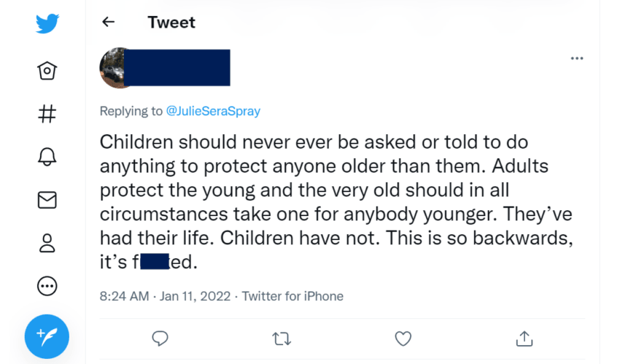This screenshot has height=364, width=620.
Task: Open the tweet's three-dot options menu
Action: [x=576, y=58]
